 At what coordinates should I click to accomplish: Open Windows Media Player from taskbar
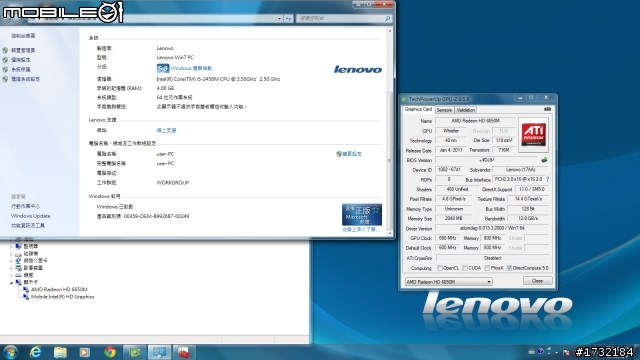coord(84,352)
